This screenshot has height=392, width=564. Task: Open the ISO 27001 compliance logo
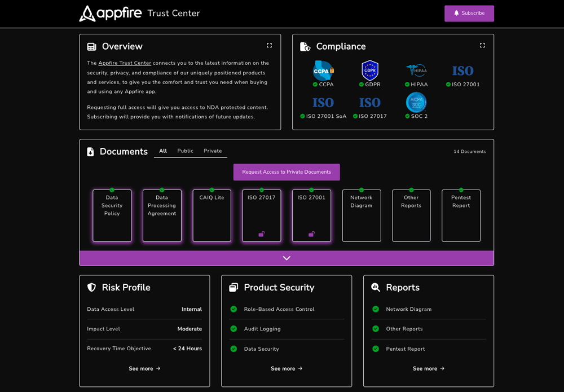click(x=462, y=71)
